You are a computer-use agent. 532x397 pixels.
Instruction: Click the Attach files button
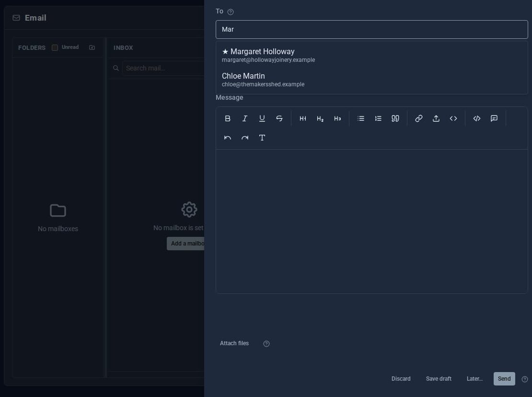pyautogui.click(x=234, y=343)
